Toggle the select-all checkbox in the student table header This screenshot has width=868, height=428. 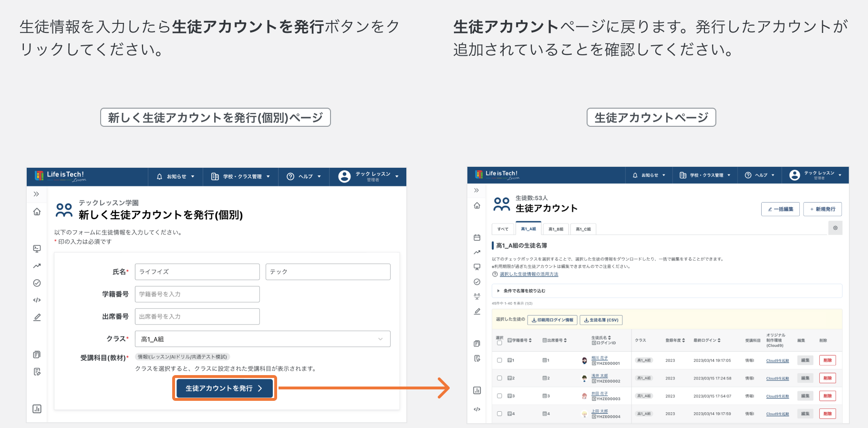(x=499, y=343)
